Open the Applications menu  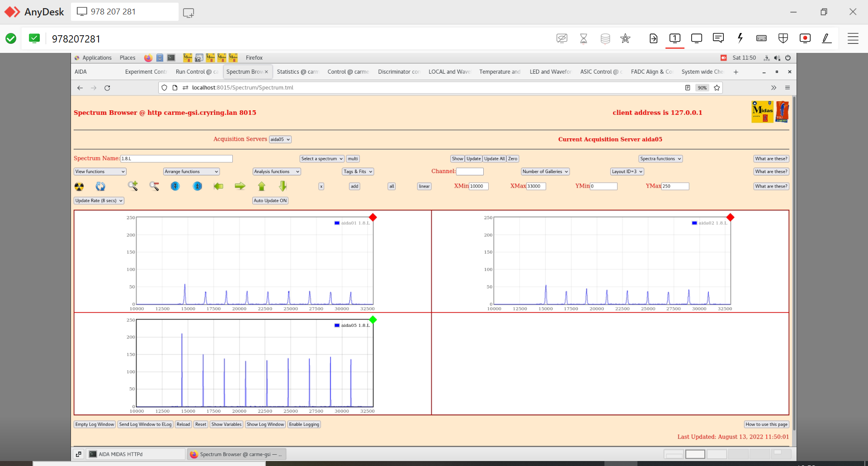pyautogui.click(x=97, y=58)
